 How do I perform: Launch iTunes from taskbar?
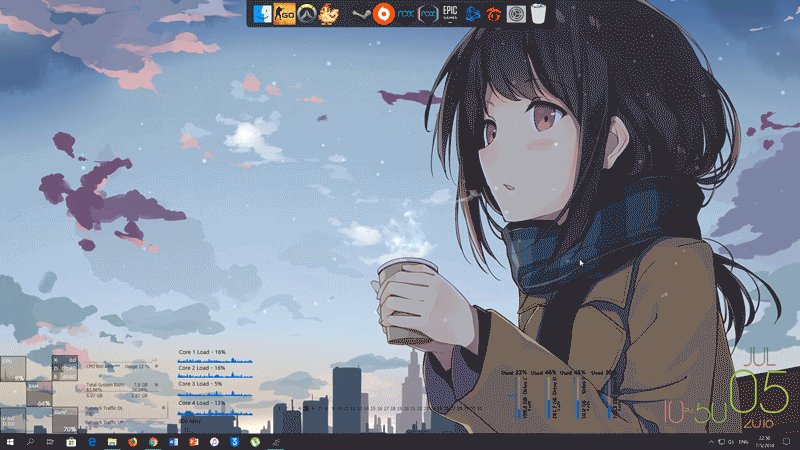pyautogui.click(x=214, y=442)
